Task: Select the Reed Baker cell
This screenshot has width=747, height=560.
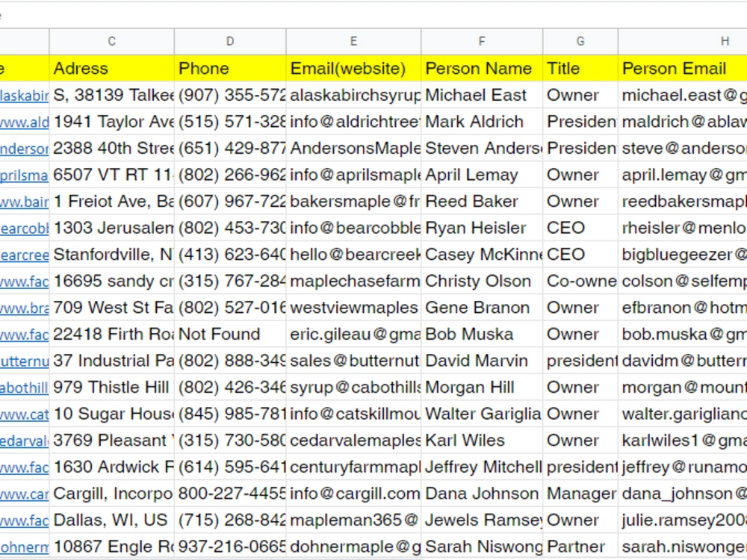Action: [482, 202]
